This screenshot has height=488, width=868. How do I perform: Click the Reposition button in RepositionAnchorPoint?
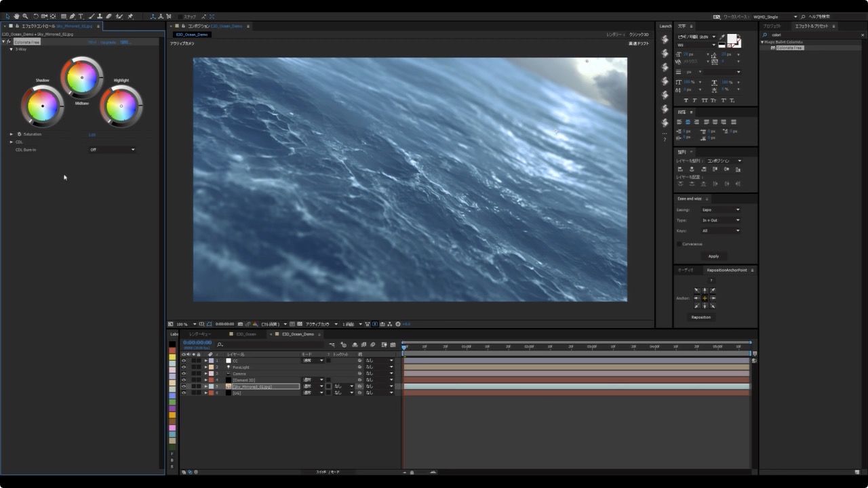(x=701, y=317)
